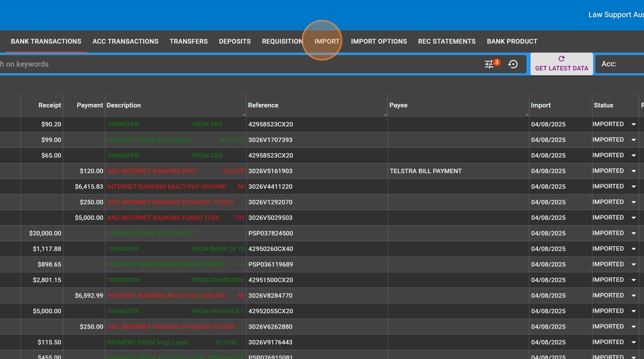This screenshot has width=644, height=359.
Task: Select the $115.50 receipt amount
Action: pyautogui.click(x=49, y=342)
